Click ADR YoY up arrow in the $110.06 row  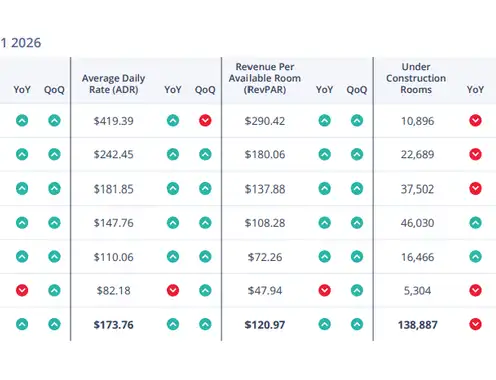[x=173, y=257]
